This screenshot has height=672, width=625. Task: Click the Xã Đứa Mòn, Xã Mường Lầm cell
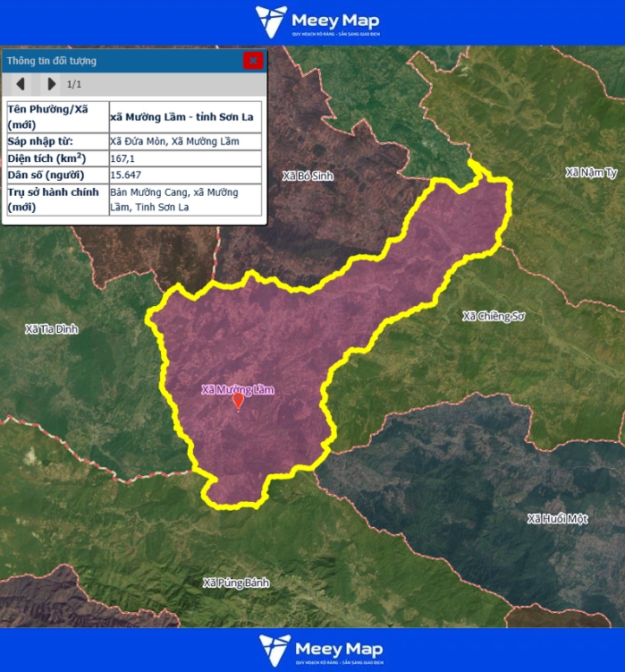pyautogui.click(x=185, y=141)
